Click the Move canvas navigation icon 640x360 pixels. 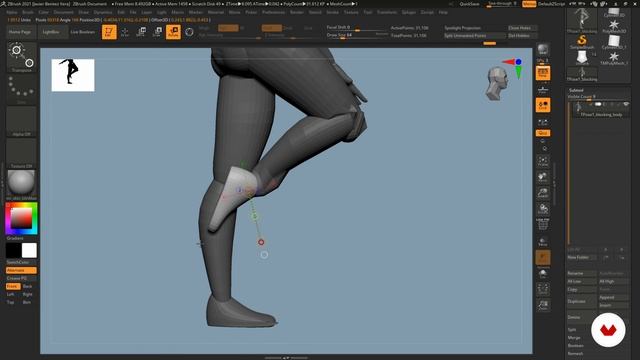pos(543,177)
